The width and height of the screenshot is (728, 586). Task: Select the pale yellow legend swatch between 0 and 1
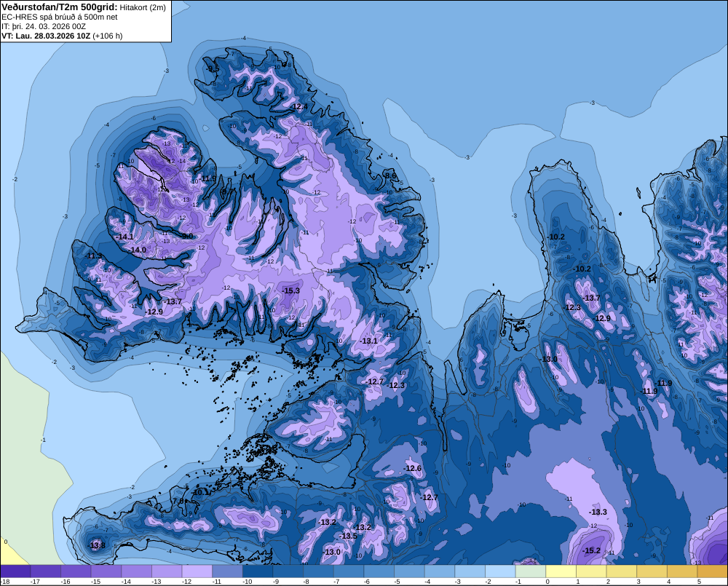pyautogui.click(x=561, y=571)
